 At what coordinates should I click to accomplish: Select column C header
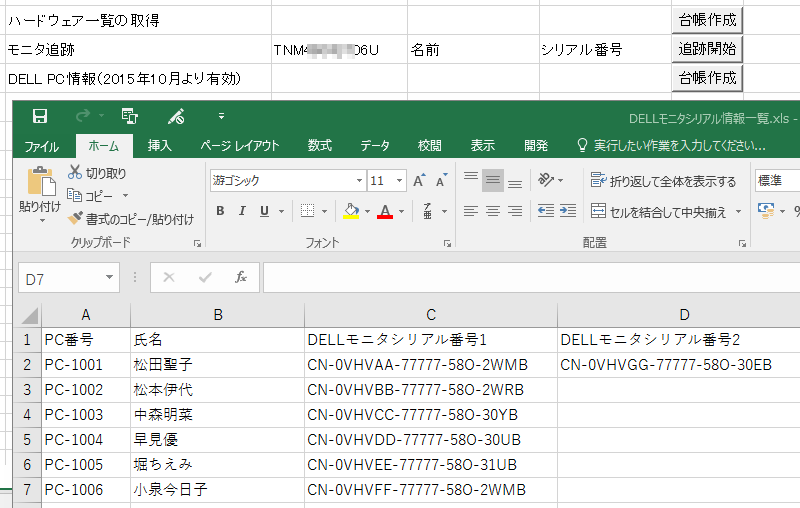click(x=431, y=315)
